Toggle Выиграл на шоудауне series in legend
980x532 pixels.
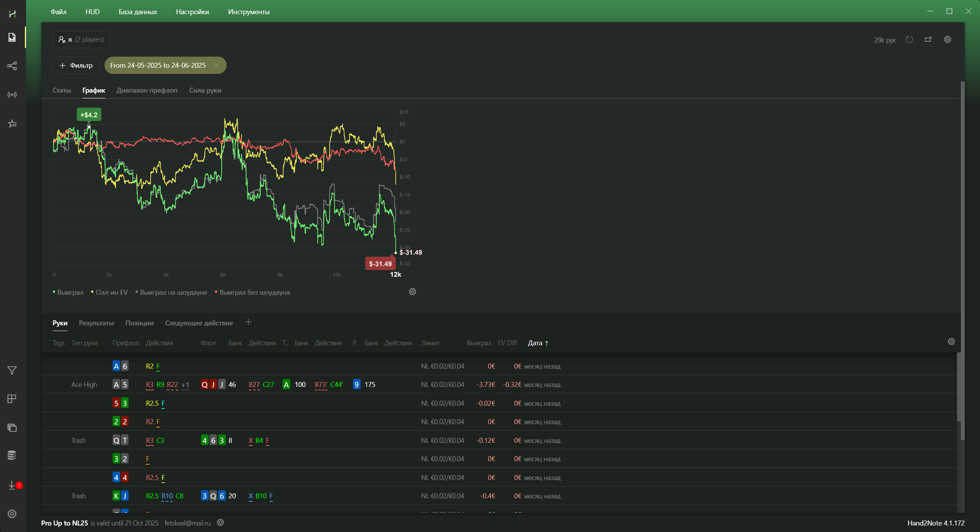171,292
